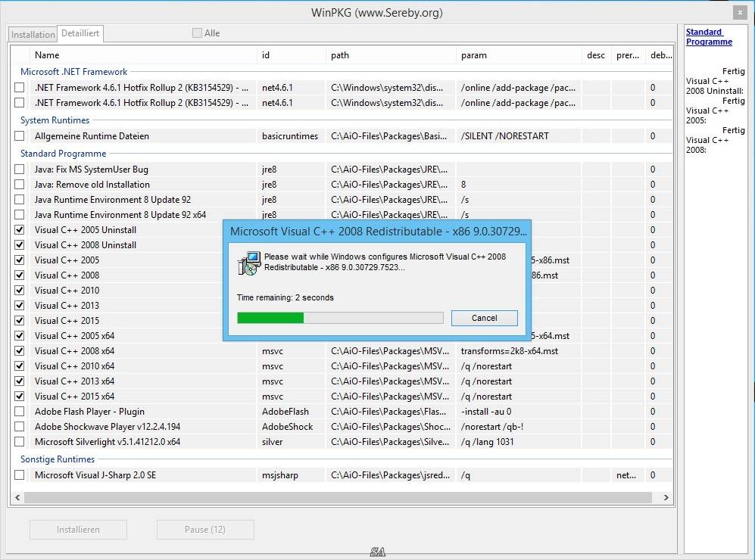Check the Adobe Flash Player - Plugin box

pos(19,412)
